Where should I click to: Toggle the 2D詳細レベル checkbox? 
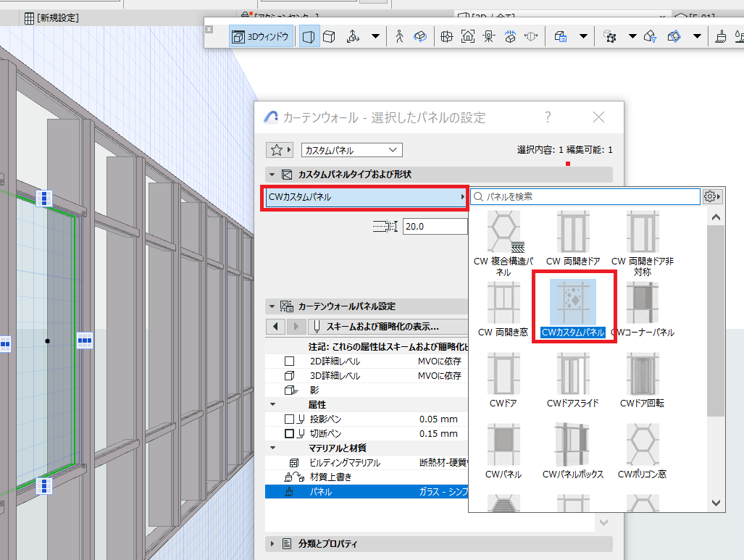290,362
